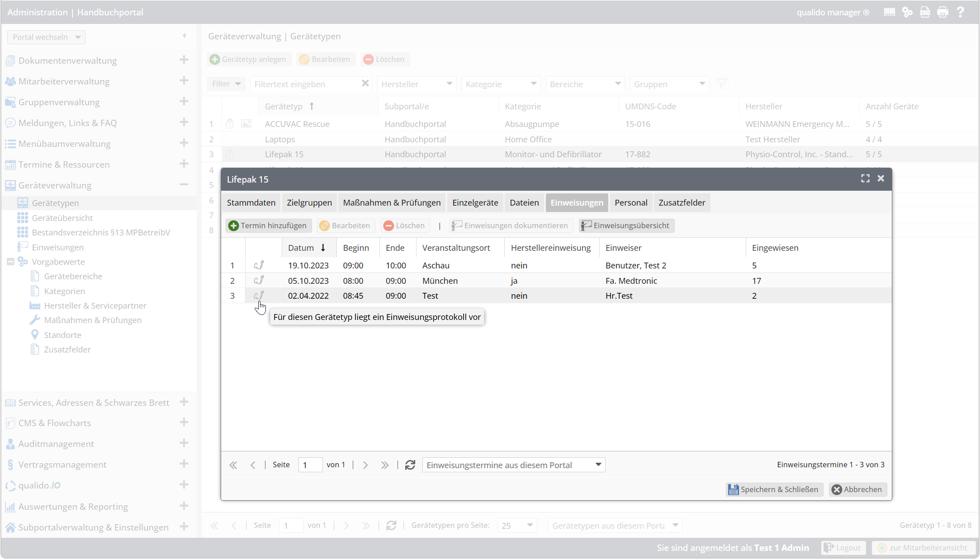The width and height of the screenshot is (980, 559).
Task: Click the Abbrechen button
Action: 857,489
